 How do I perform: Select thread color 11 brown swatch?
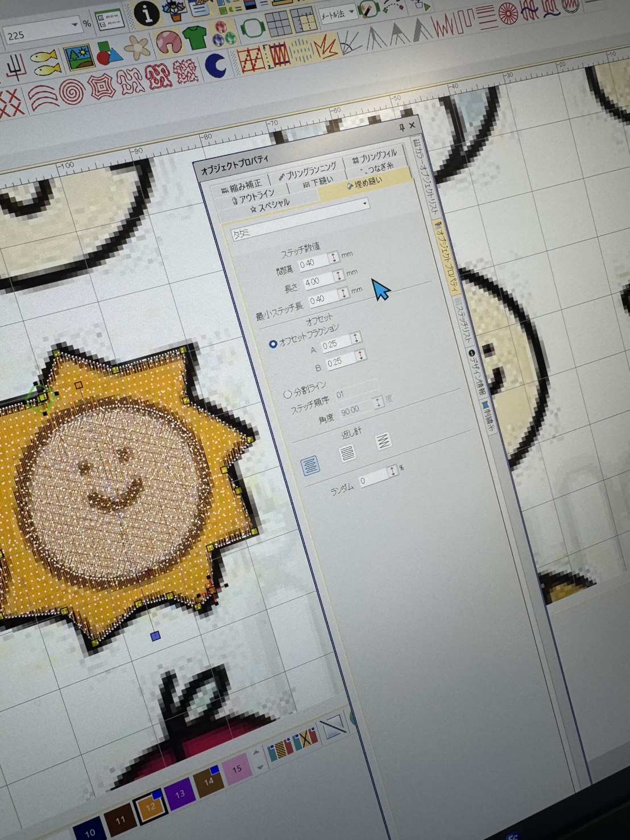(119, 818)
